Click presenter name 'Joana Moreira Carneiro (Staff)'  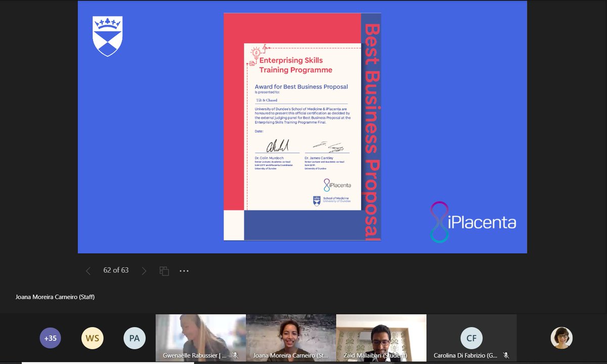(x=55, y=297)
